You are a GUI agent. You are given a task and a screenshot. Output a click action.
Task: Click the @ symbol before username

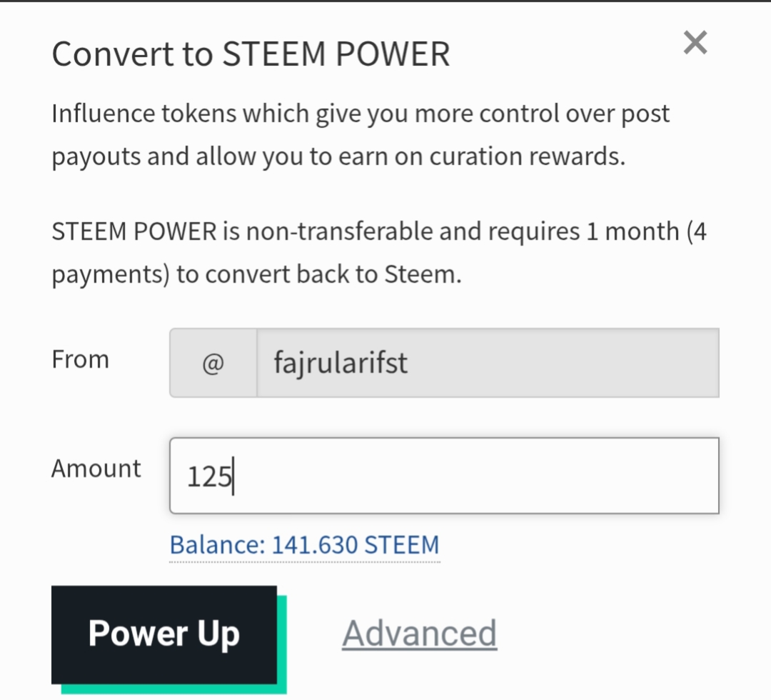[213, 364]
